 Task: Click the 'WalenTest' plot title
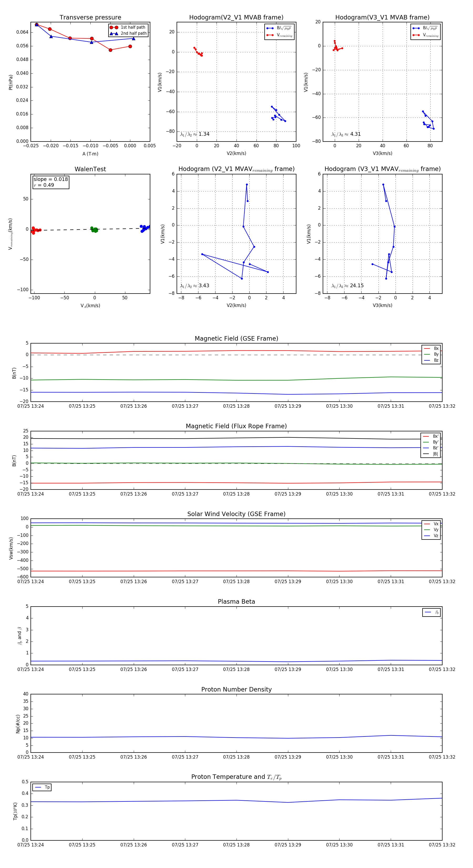(x=90, y=169)
